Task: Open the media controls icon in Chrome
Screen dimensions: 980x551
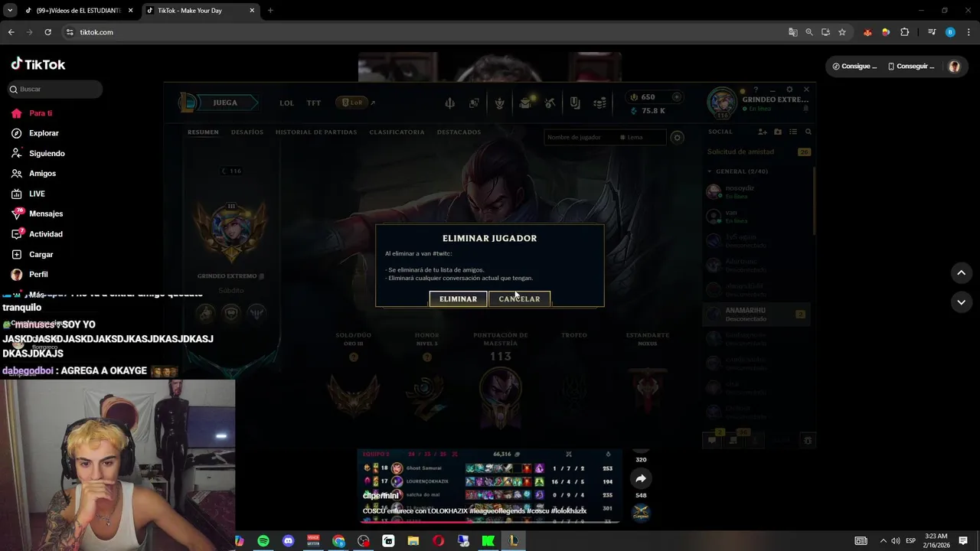Action: [932, 32]
